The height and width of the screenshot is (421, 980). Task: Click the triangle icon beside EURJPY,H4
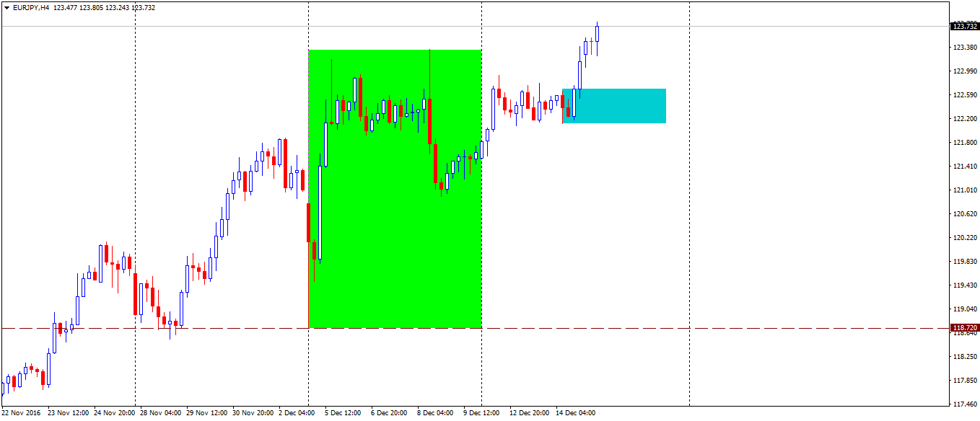click(6, 8)
